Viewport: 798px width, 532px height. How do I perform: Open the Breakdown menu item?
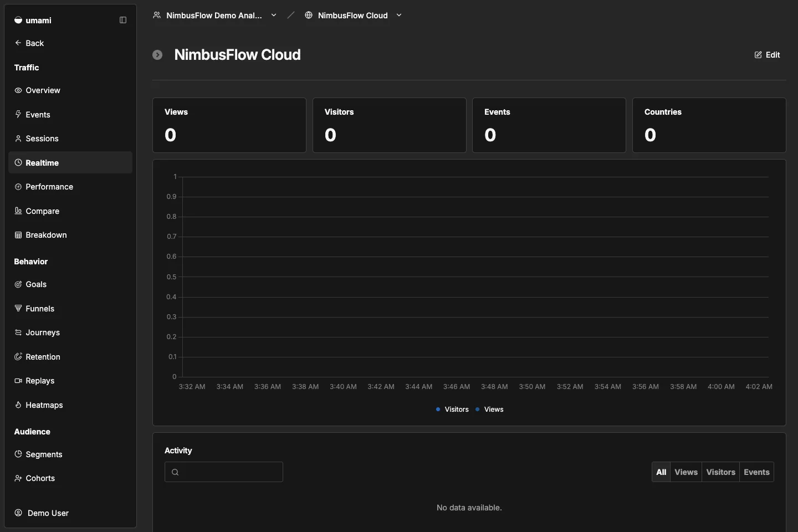pyautogui.click(x=70, y=235)
